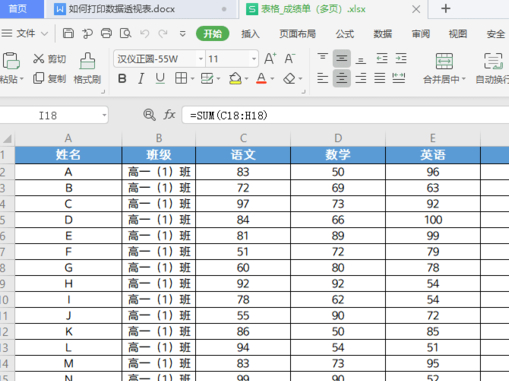
Task: Expand the quick access toolbar customize arrow
Action: coord(182,34)
